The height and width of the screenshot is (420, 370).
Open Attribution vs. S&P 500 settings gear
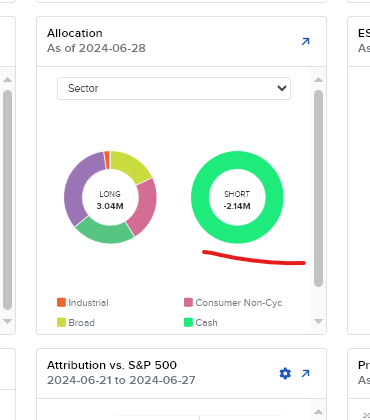[285, 373]
